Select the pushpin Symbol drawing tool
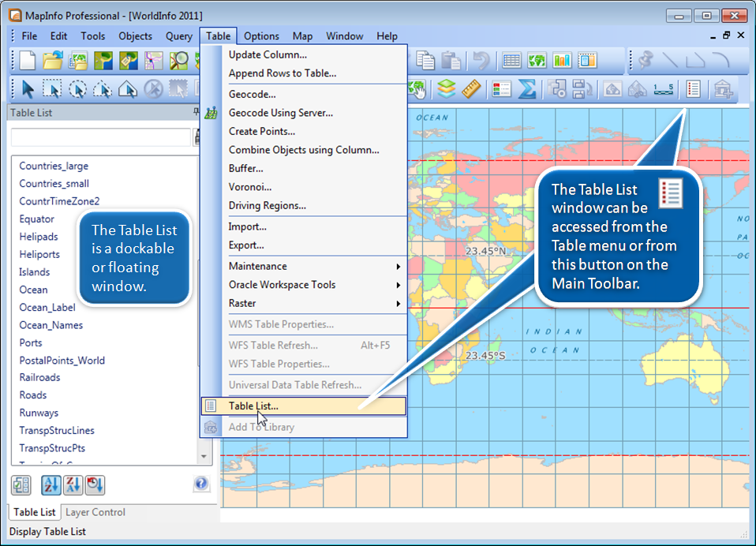Viewport: 756px width, 546px height. (x=646, y=60)
